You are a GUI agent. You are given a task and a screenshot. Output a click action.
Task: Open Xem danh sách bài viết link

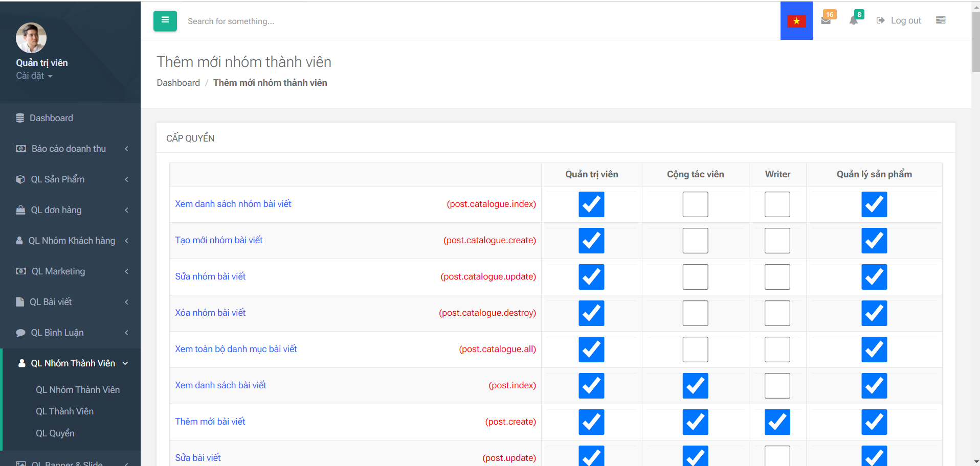(x=220, y=385)
